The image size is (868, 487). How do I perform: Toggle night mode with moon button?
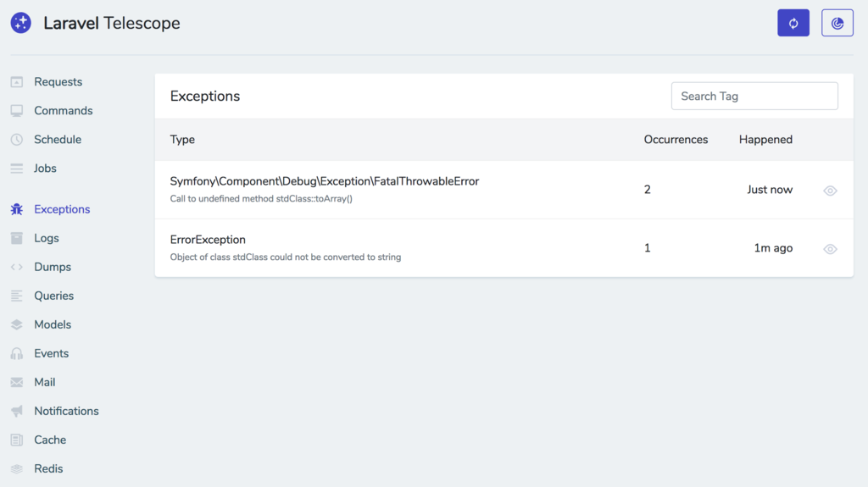click(x=837, y=23)
